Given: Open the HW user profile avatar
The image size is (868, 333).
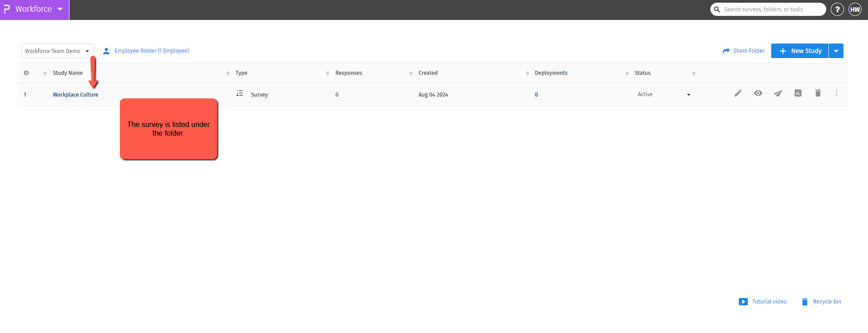Looking at the screenshot, I should click(855, 10).
